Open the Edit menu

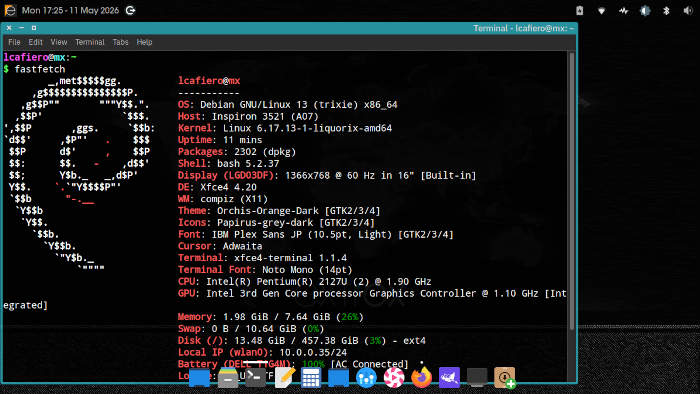tap(35, 42)
